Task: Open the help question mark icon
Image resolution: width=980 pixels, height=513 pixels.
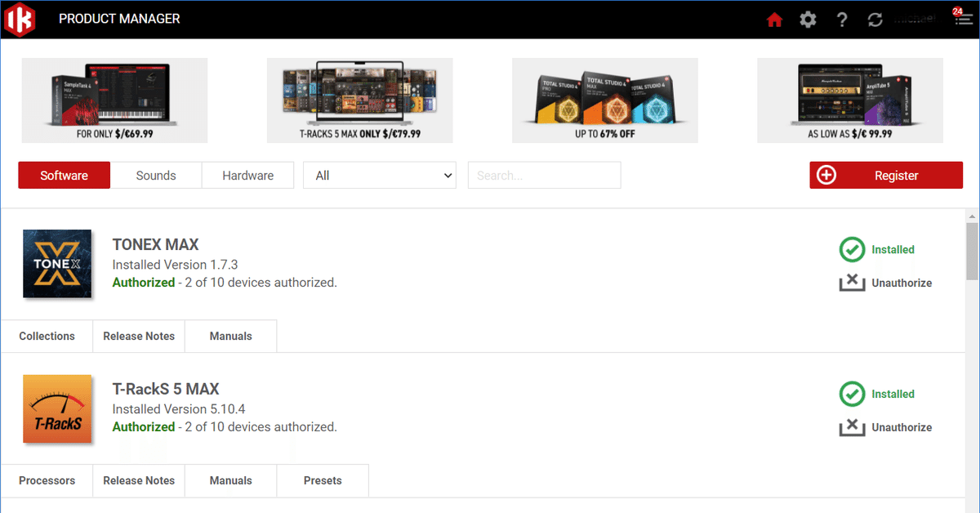Action: (x=842, y=20)
